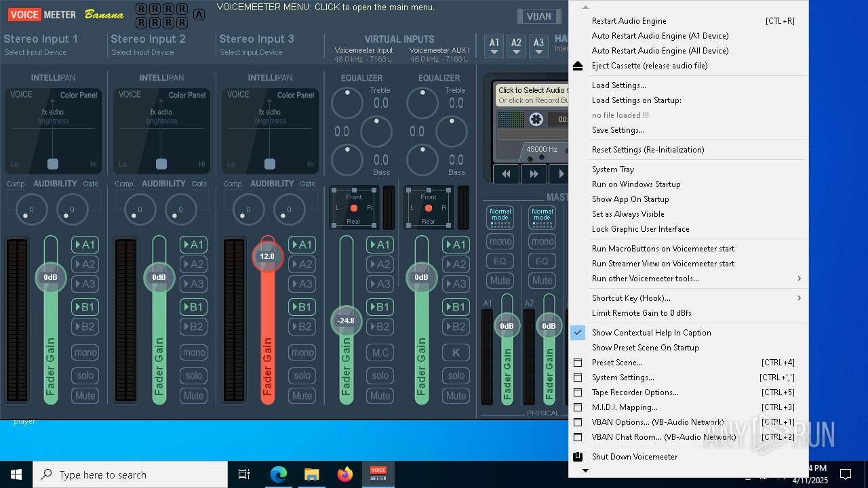Click Normal mode button on A1 bus
The image size is (868, 488).
500,218
